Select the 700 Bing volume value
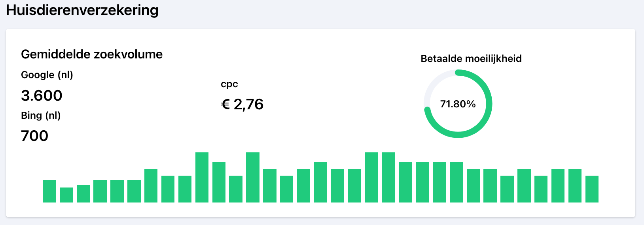This screenshot has height=225, width=644. click(34, 136)
